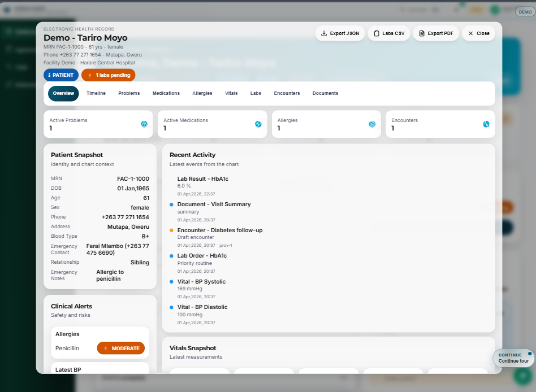This screenshot has width=536, height=392.
Task: Click the DEMO badge in the top corner
Action: click(524, 11)
